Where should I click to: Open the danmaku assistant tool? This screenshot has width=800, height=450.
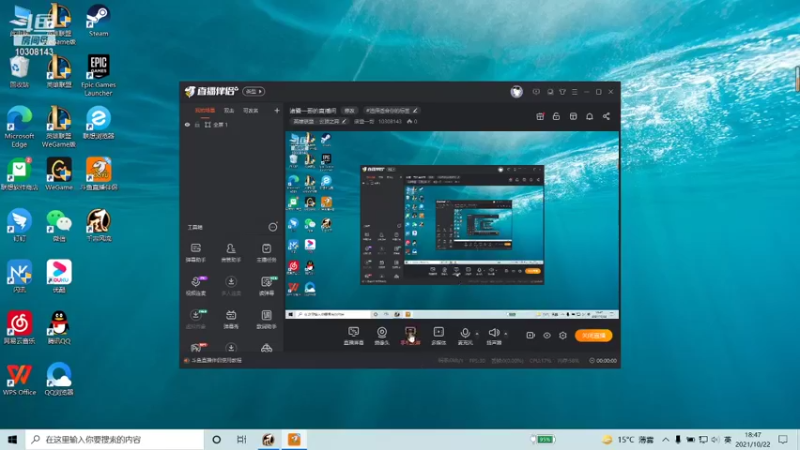[x=195, y=253]
